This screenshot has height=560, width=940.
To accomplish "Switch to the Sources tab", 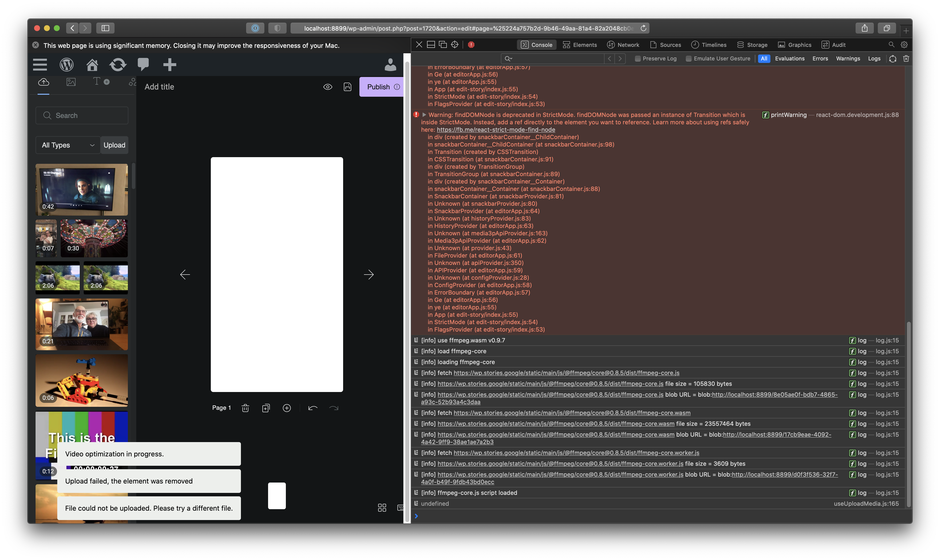I will [x=666, y=44].
